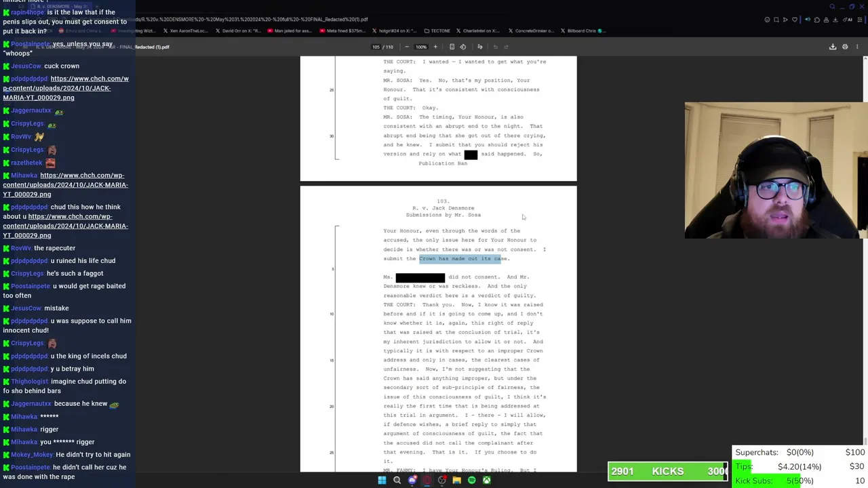Click pdpdpdpdpd's first chch.com image link
Screen dimensions: 868x488
click(65, 88)
